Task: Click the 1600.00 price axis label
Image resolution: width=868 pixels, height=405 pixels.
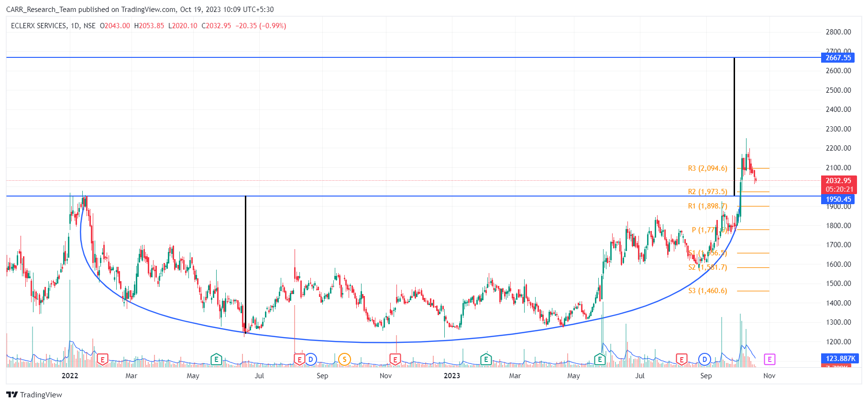Action: [x=838, y=264]
